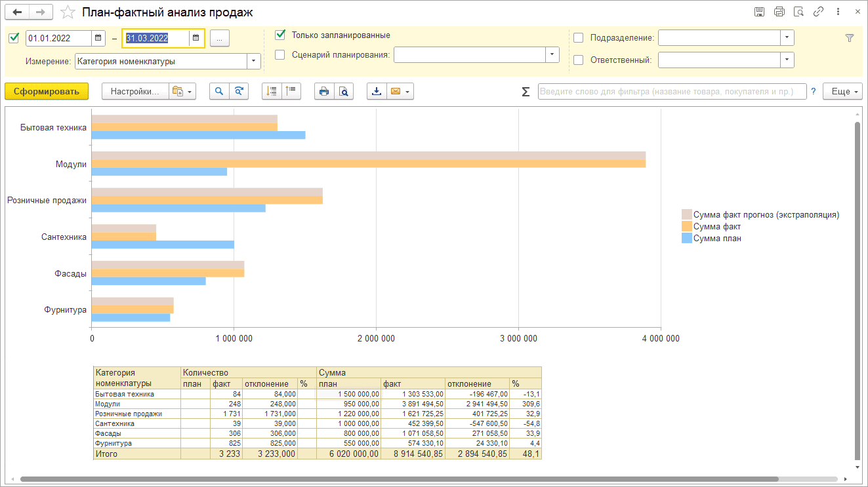Open the 'Ответственный' dropdown arrow

click(x=787, y=60)
